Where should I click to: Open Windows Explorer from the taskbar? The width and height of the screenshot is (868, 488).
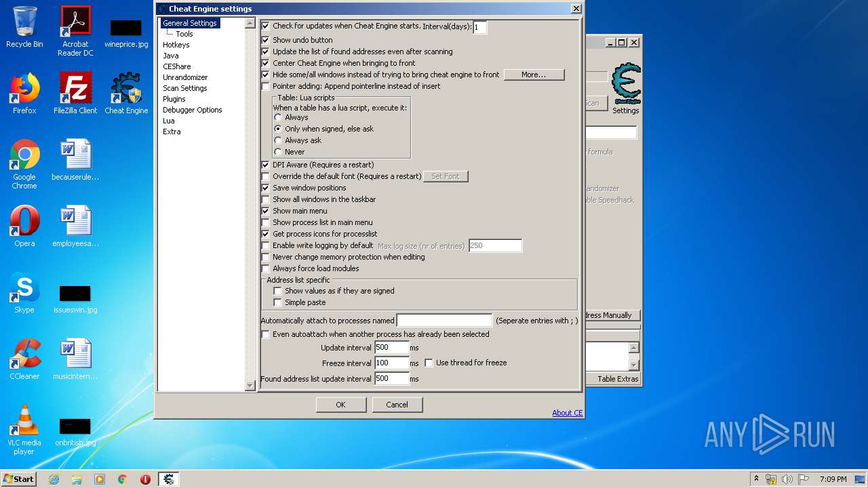coord(77,479)
